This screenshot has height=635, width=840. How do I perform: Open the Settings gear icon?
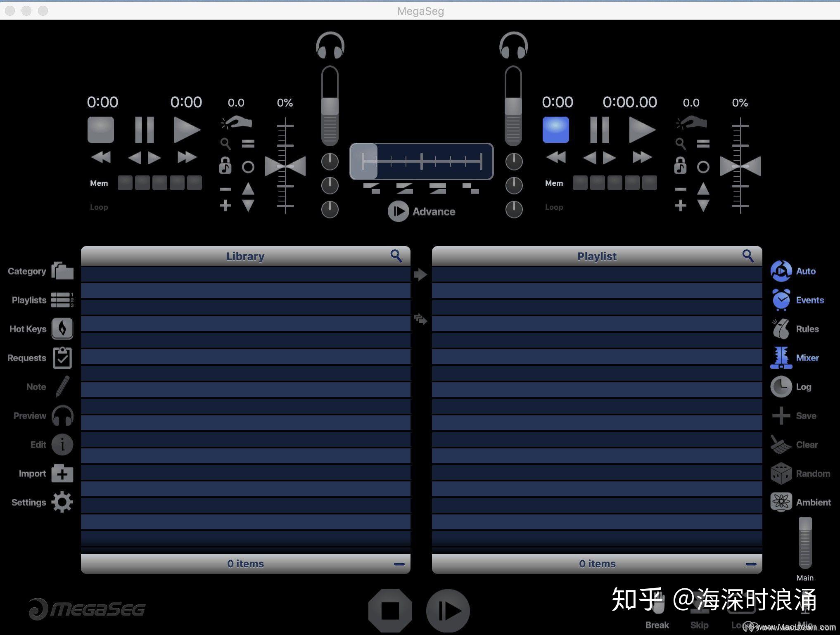[x=62, y=502]
